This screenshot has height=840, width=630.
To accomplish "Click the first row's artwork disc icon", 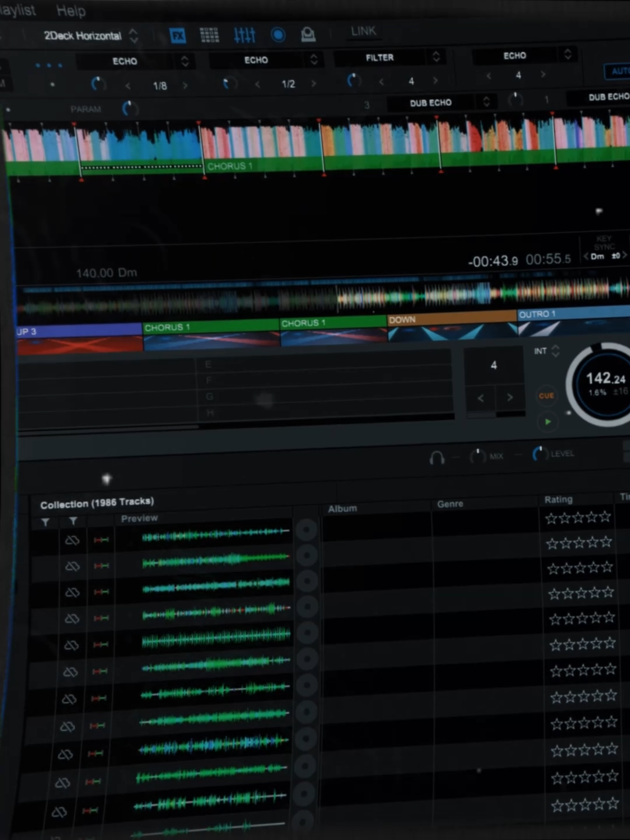I will pyautogui.click(x=306, y=530).
